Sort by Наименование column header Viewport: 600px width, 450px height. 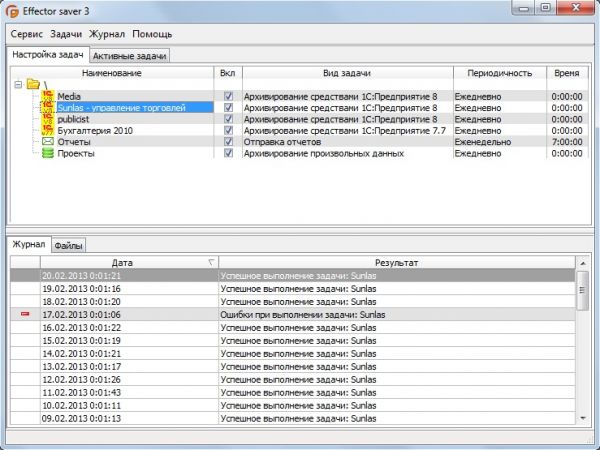tap(112, 73)
